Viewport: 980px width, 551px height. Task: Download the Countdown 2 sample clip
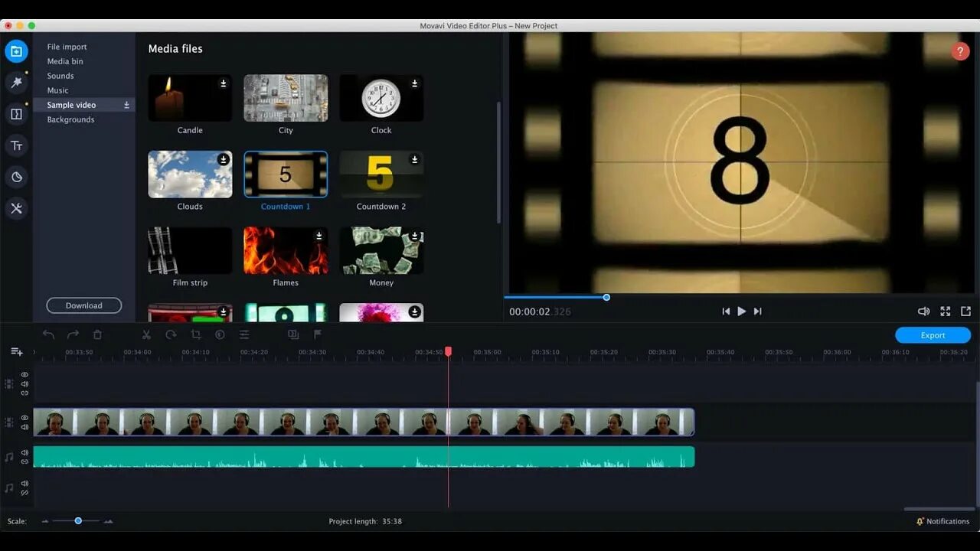(414, 159)
